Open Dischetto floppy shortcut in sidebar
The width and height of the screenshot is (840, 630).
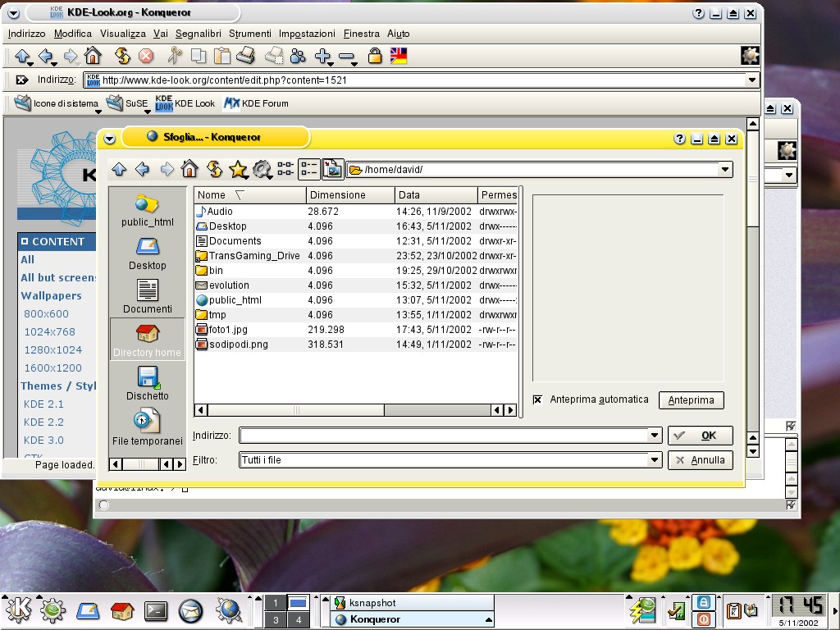point(148,384)
